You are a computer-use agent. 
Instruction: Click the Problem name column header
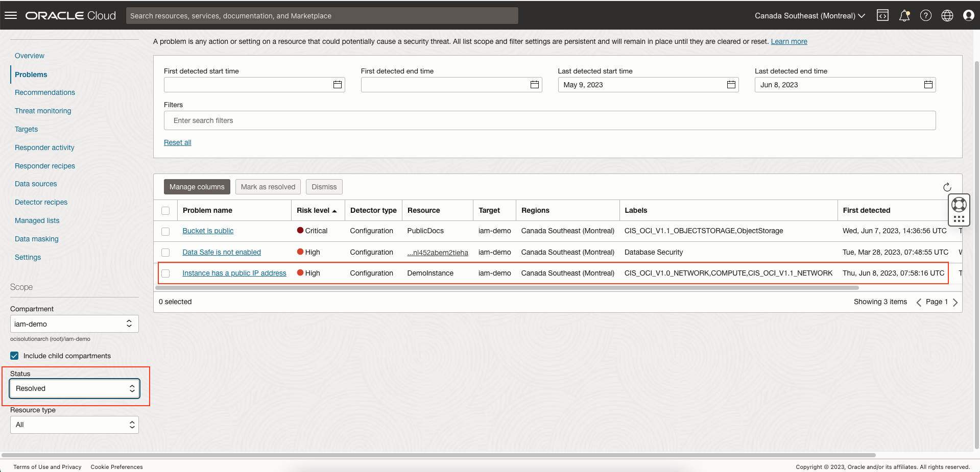(207, 210)
